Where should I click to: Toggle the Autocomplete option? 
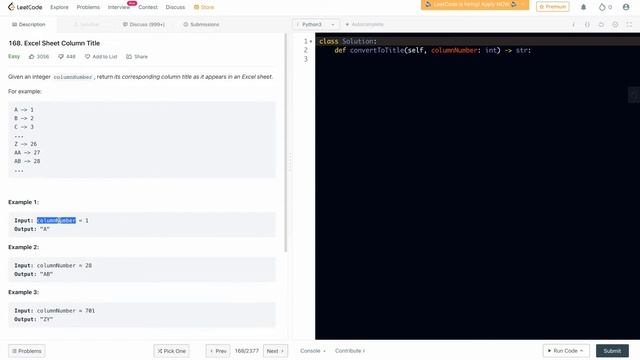364,24
